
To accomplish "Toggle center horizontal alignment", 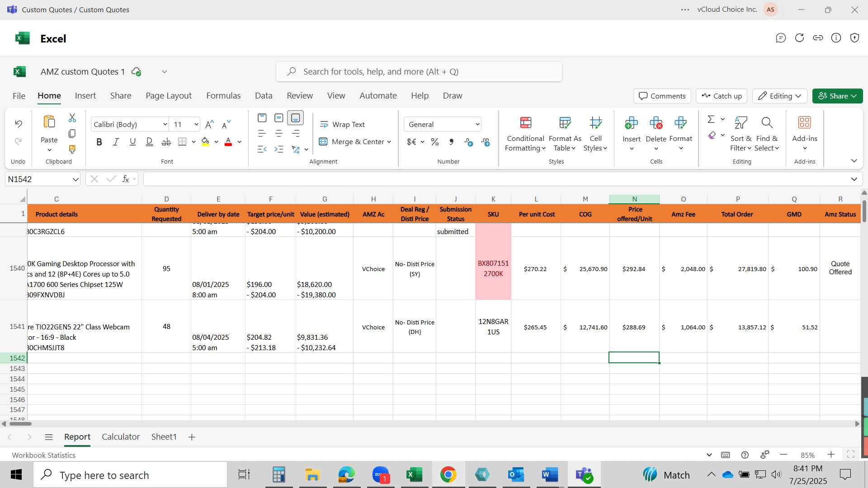I will tap(279, 133).
